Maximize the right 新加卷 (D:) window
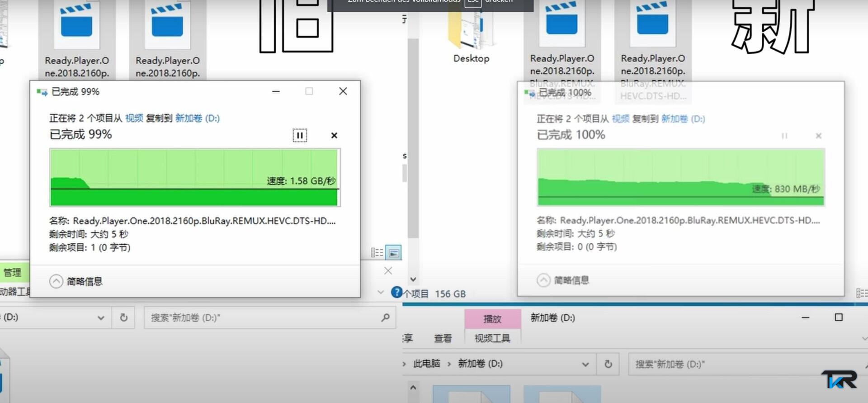The width and height of the screenshot is (868, 403). click(x=839, y=318)
